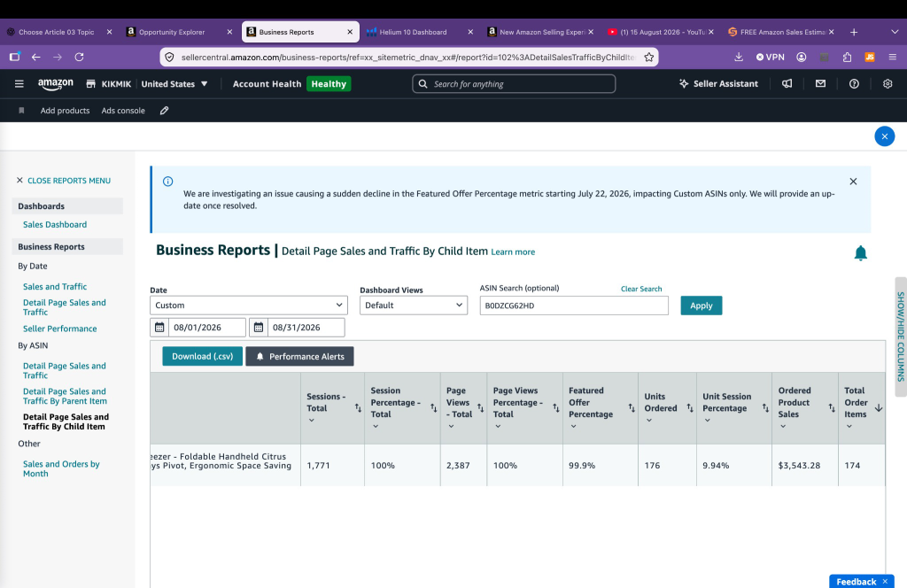This screenshot has width=907, height=588.
Task: Expand the Featured Offer Percentage chevron
Action: pyautogui.click(x=573, y=426)
